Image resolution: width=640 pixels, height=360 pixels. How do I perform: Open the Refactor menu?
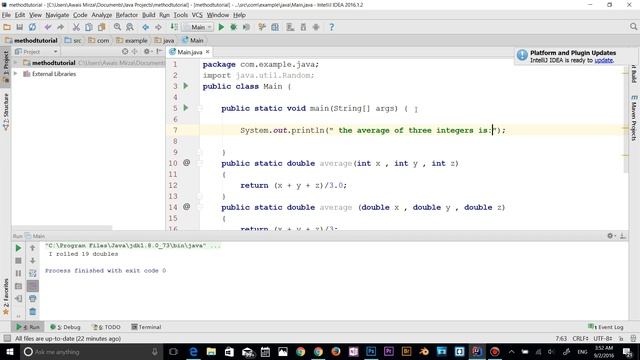click(x=127, y=15)
